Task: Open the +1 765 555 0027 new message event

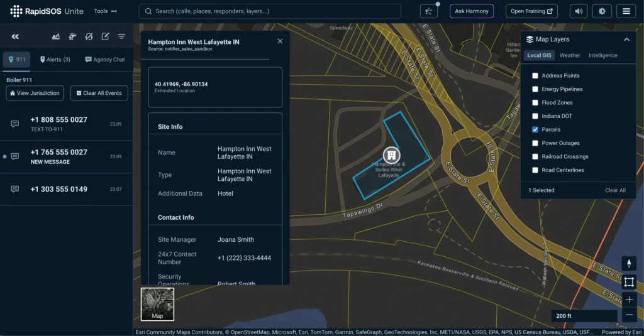Action: pos(67,156)
